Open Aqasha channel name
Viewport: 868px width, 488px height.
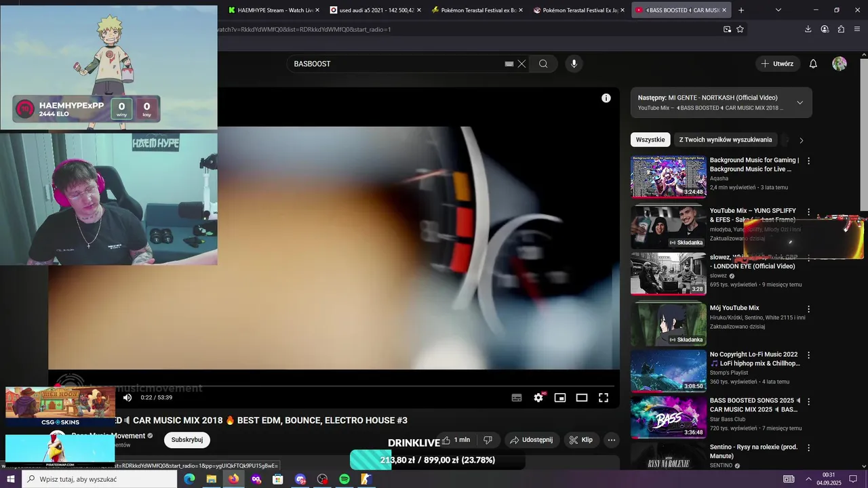point(719,178)
